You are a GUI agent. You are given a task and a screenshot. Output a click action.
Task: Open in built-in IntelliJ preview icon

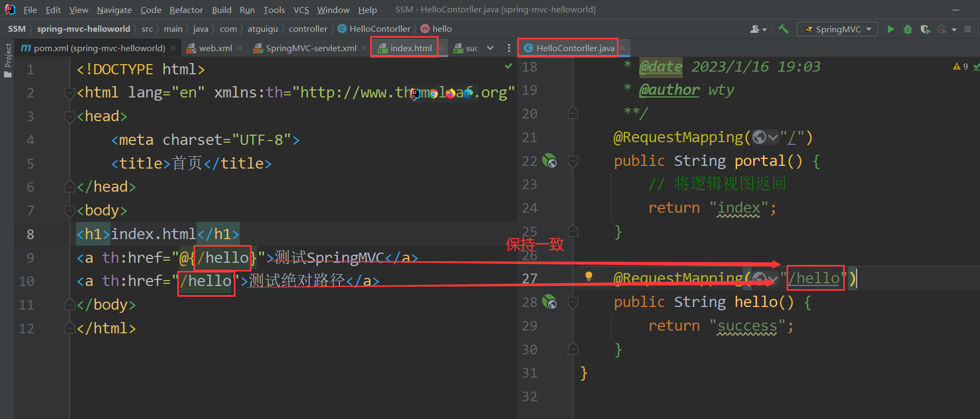point(415,94)
